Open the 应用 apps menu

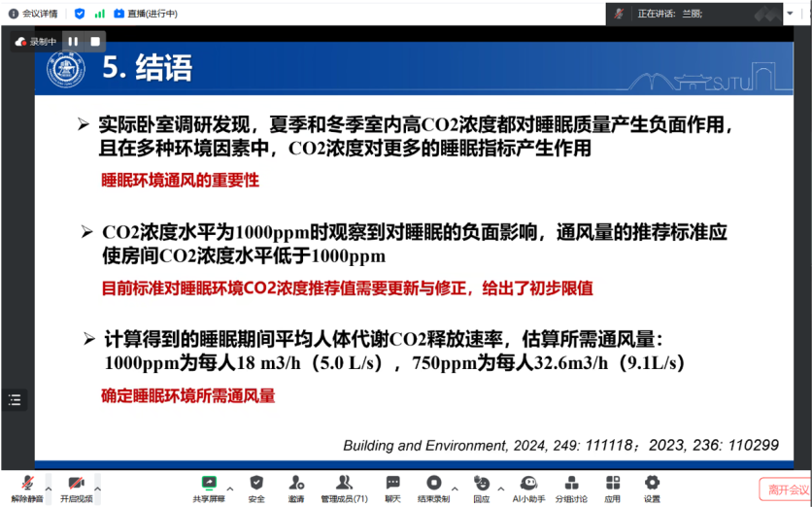612,486
